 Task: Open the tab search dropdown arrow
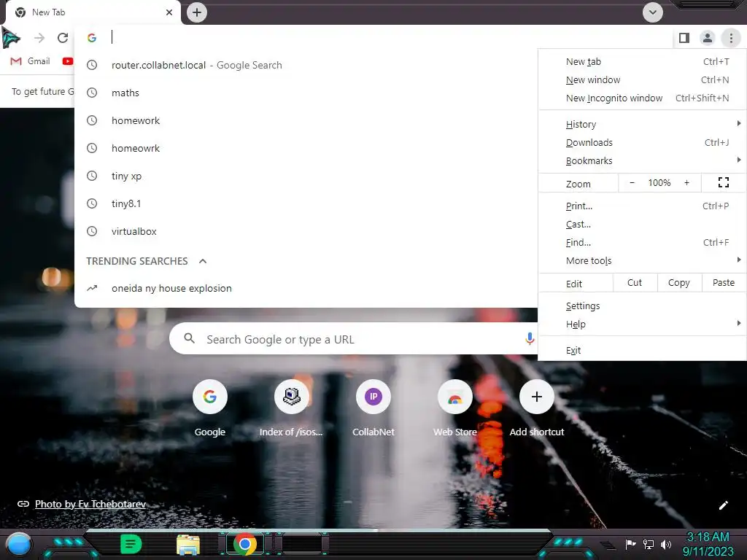point(653,12)
